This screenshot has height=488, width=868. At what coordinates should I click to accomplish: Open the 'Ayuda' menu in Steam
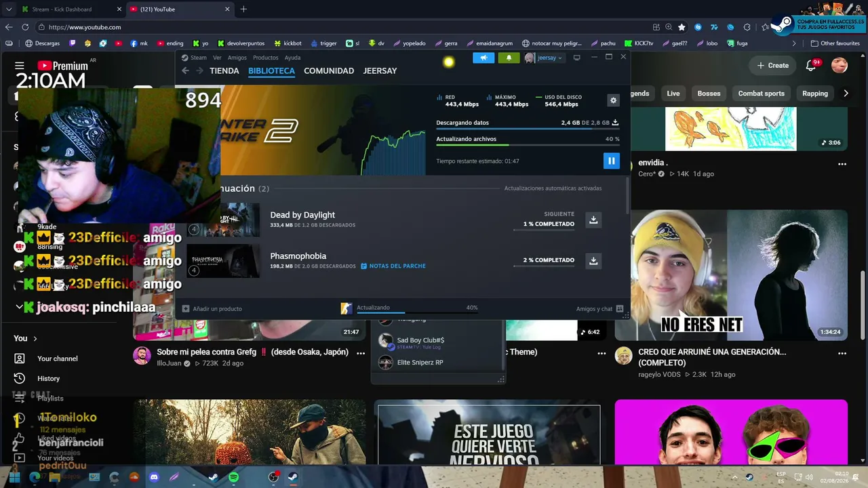click(x=292, y=58)
